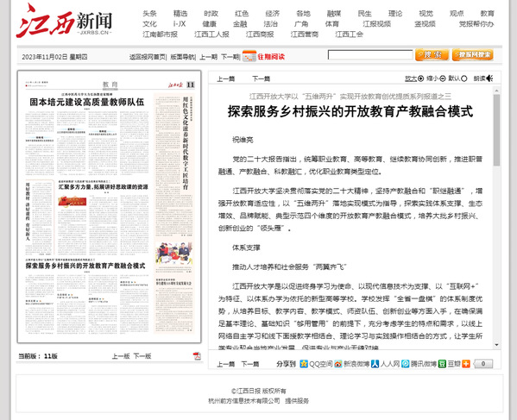Click 上一篇 above the article
This screenshot has height=420, width=517.
click(226, 78)
